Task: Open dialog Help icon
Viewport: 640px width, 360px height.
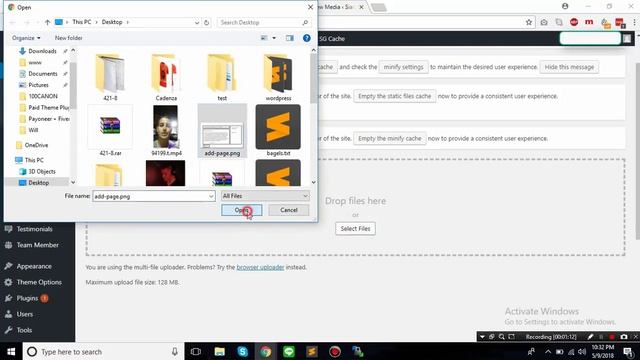Action: click(307, 38)
